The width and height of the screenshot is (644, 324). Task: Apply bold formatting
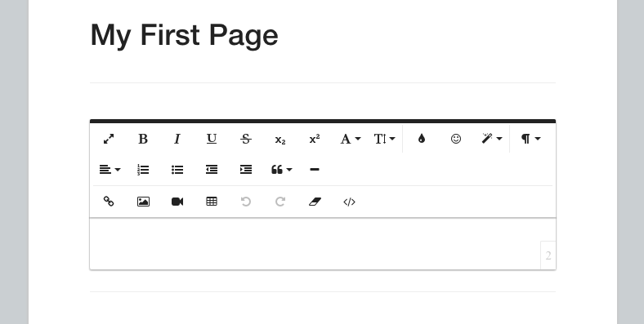tap(143, 139)
